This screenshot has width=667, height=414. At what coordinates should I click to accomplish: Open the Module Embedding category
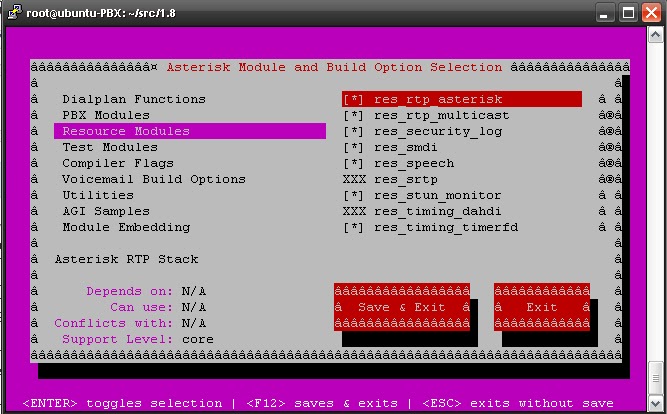(x=126, y=227)
